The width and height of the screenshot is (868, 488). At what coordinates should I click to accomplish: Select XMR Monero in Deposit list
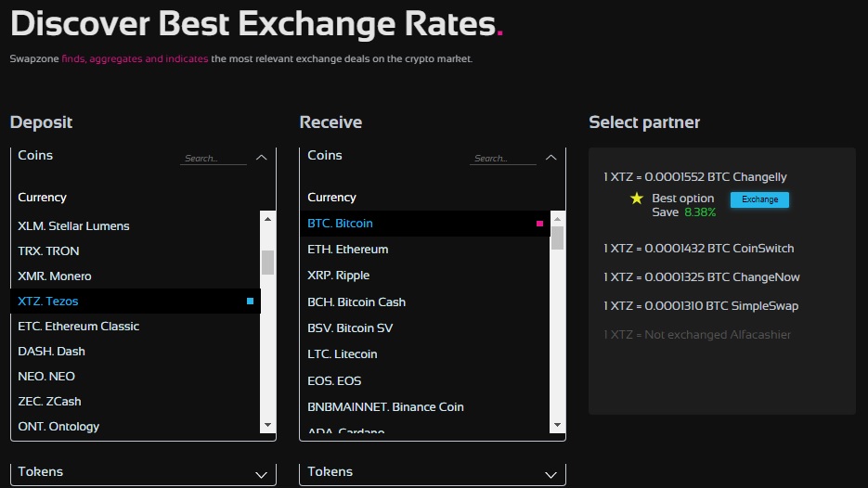tap(55, 276)
